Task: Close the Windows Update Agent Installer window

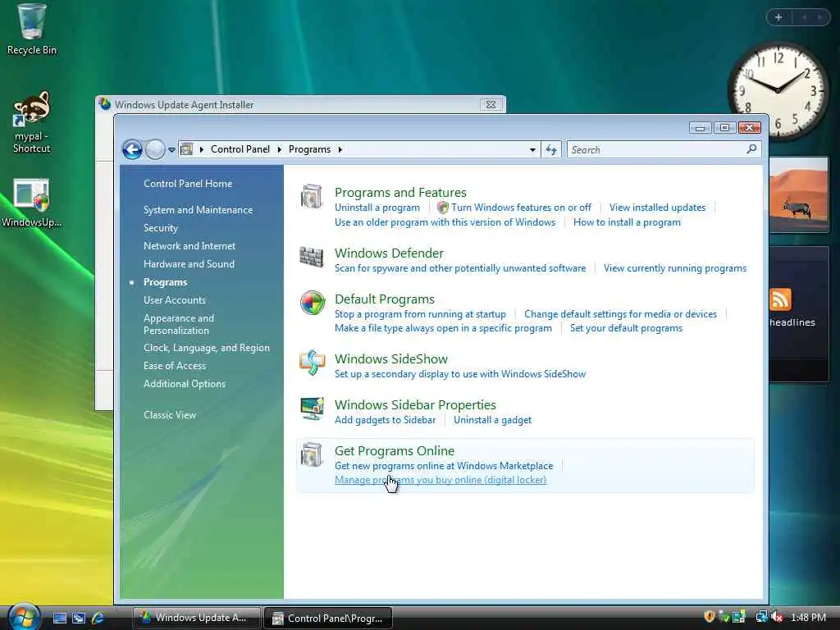Action: click(x=491, y=105)
